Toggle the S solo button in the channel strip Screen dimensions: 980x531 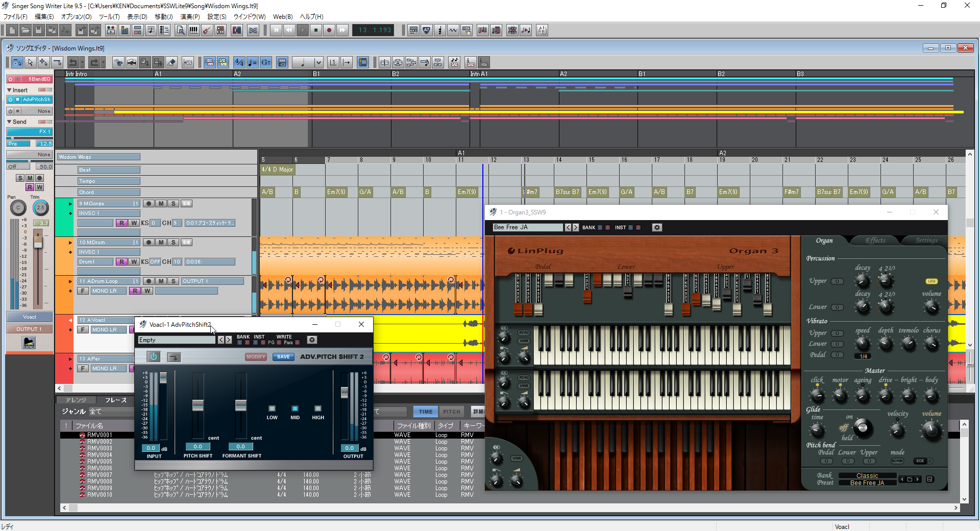tap(20, 178)
